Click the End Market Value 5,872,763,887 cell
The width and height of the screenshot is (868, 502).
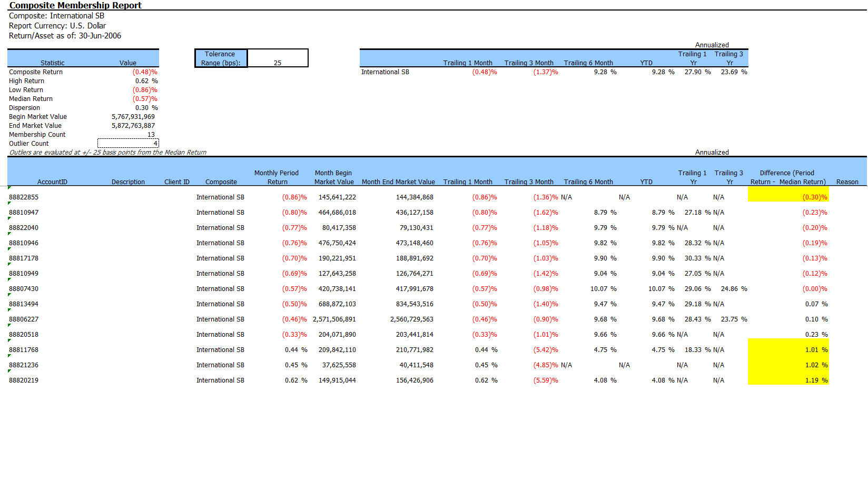click(x=133, y=125)
